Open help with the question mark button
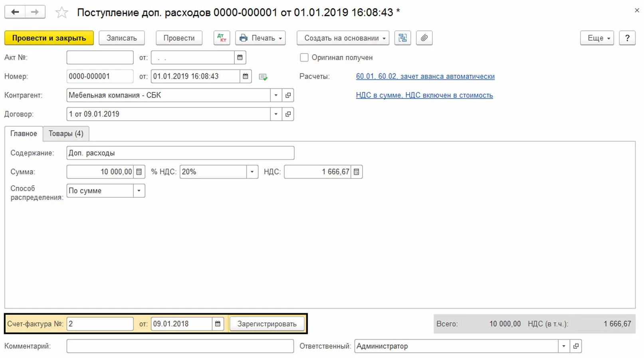The height and width of the screenshot is (358, 644). [627, 38]
